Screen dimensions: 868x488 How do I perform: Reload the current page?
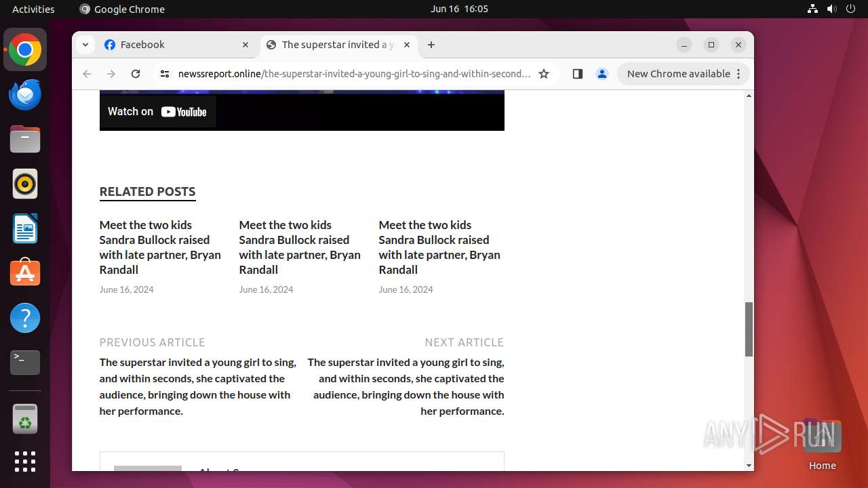pos(136,74)
